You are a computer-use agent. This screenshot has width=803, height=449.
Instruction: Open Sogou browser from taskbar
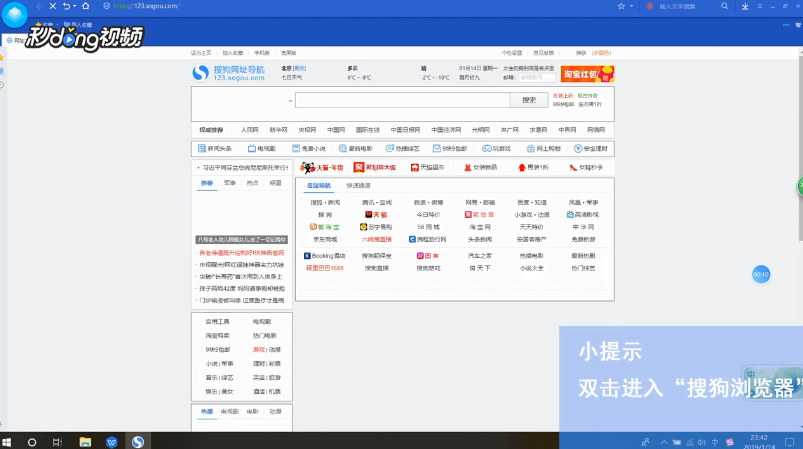click(138, 442)
